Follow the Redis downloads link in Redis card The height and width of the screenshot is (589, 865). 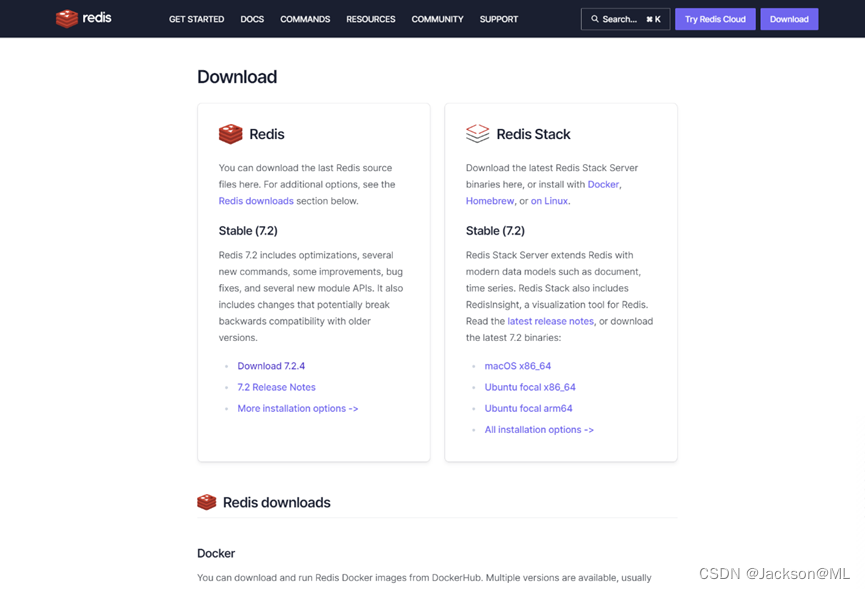tap(256, 201)
